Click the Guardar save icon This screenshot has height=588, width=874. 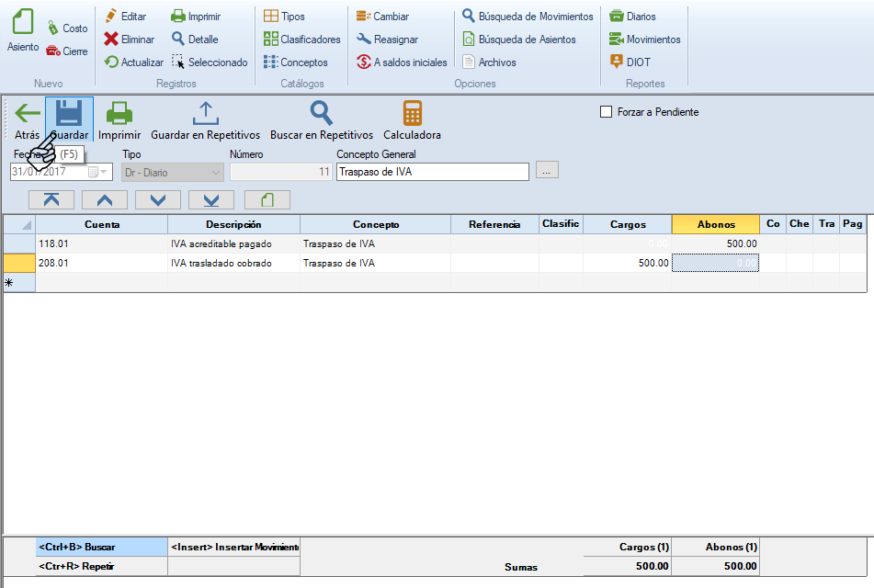(69, 115)
